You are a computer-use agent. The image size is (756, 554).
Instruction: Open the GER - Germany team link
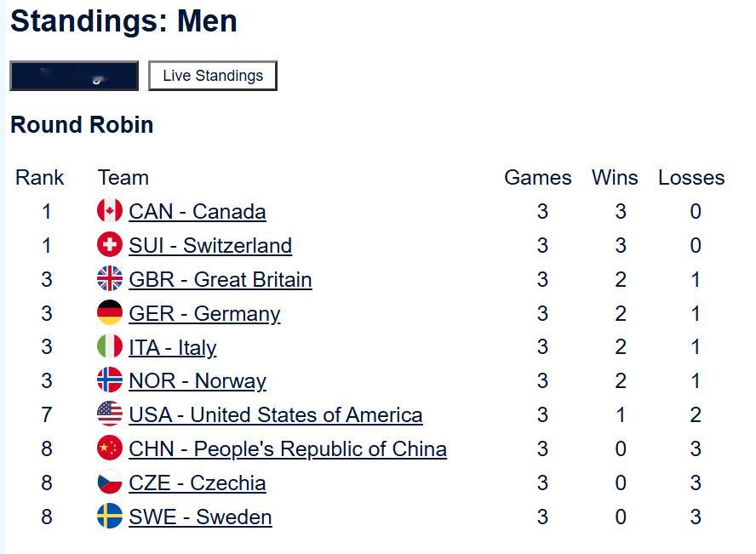[204, 313]
